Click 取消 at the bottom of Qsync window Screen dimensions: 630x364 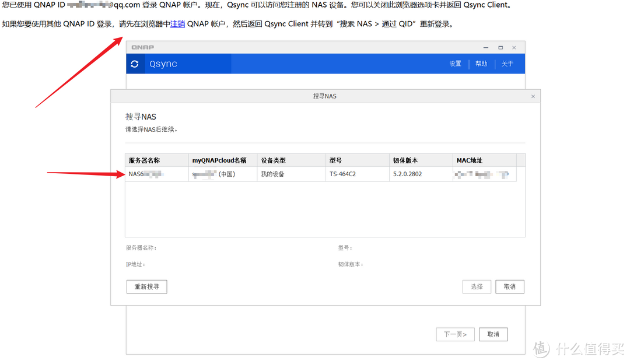(493, 334)
